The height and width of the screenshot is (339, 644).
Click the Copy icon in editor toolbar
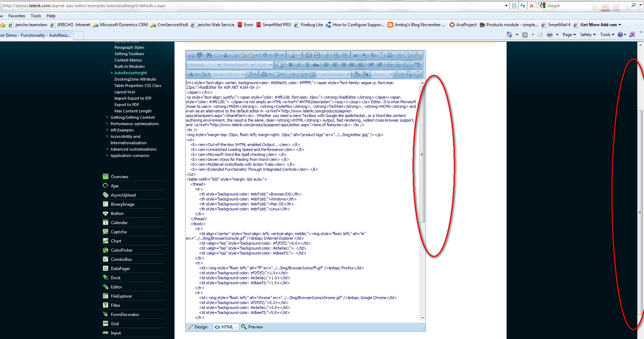pyautogui.click(x=234, y=55)
